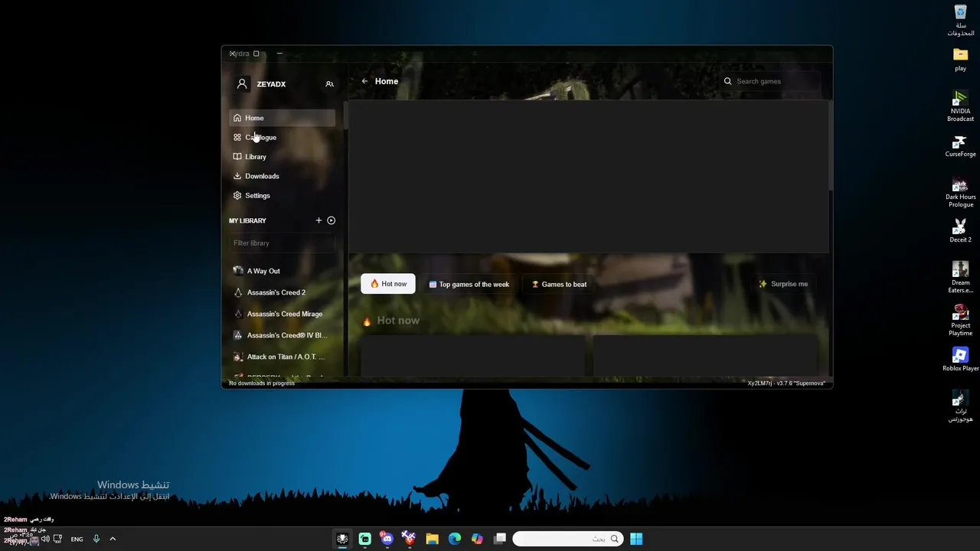
Task: Open NVIDIA Broadcast desktop shortcut
Action: click(x=960, y=106)
